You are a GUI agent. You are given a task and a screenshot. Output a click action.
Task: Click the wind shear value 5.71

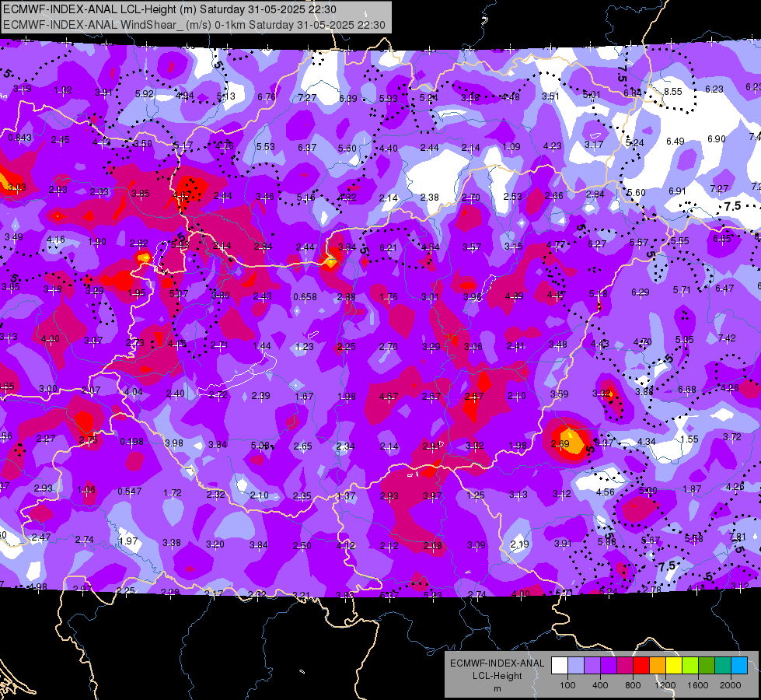(682, 290)
